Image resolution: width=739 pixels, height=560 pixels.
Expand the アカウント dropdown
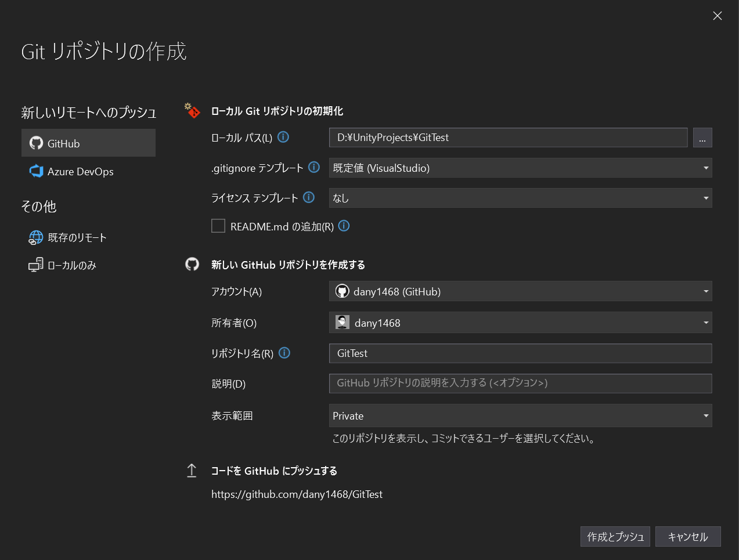coord(520,291)
